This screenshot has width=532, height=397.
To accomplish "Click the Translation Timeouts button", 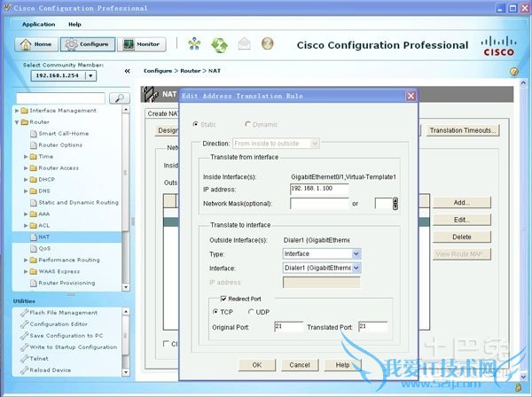I will click(463, 130).
